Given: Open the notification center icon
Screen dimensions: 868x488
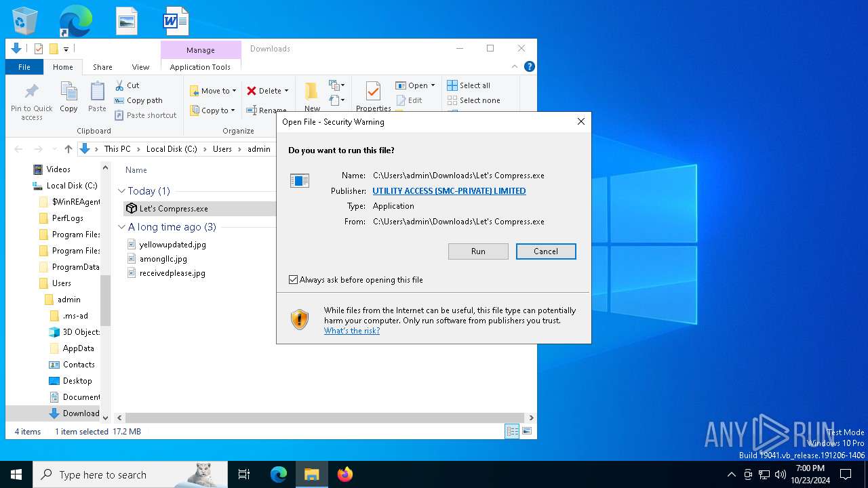Looking at the screenshot, I should click(x=846, y=474).
